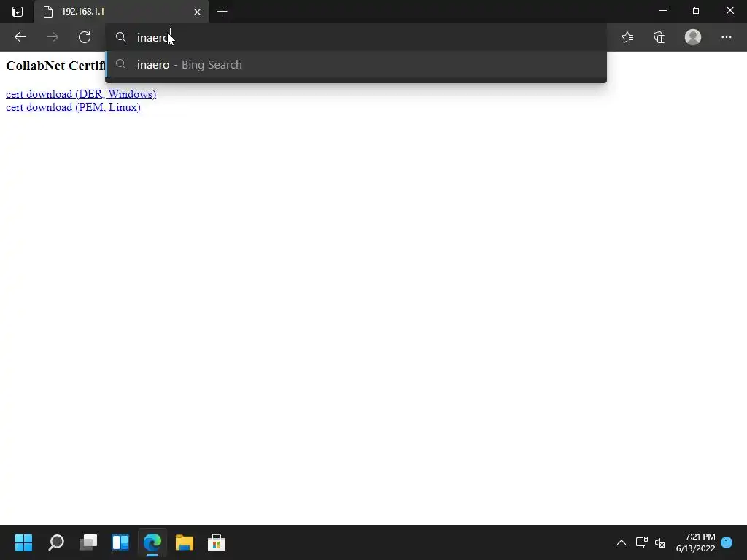Open taskbar Search
The height and width of the screenshot is (560, 747).
(56, 542)
